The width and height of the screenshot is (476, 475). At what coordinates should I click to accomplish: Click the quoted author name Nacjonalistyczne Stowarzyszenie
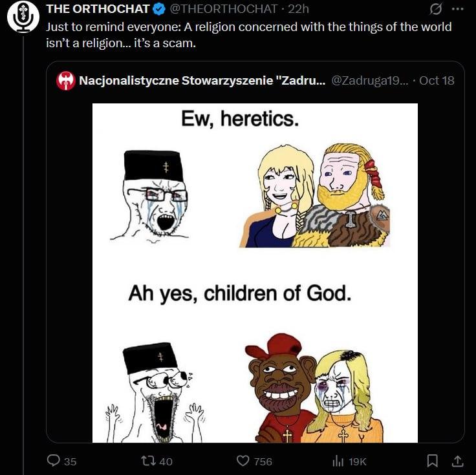(x=201, y=81)
